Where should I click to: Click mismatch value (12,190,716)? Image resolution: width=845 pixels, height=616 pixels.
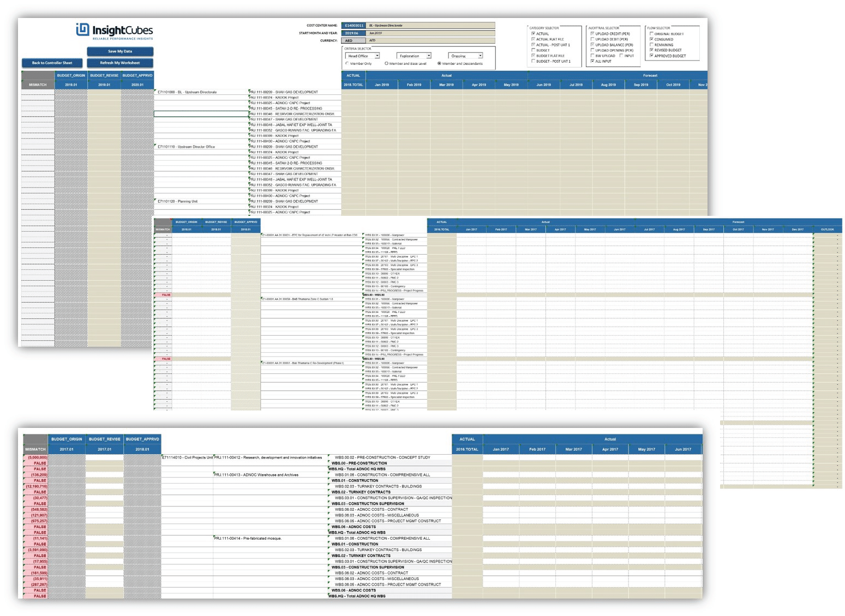tap(36, 486)
